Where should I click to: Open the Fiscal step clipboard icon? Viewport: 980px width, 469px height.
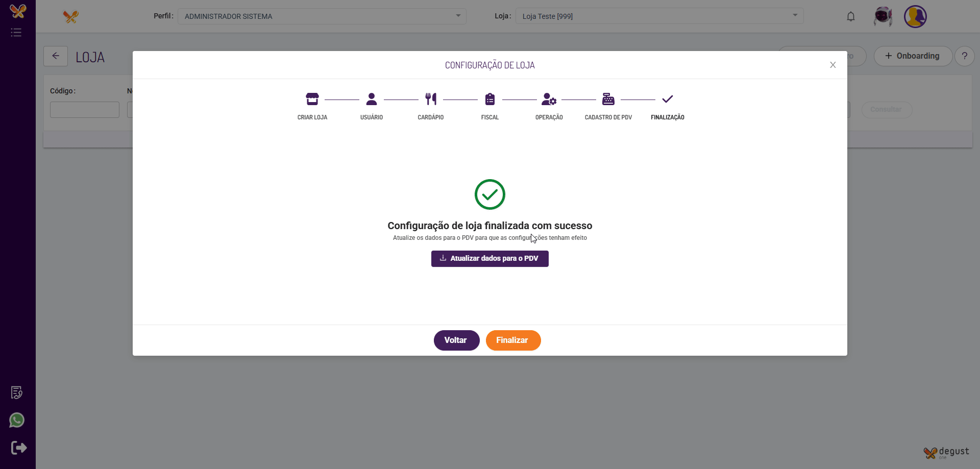[490, 98]
